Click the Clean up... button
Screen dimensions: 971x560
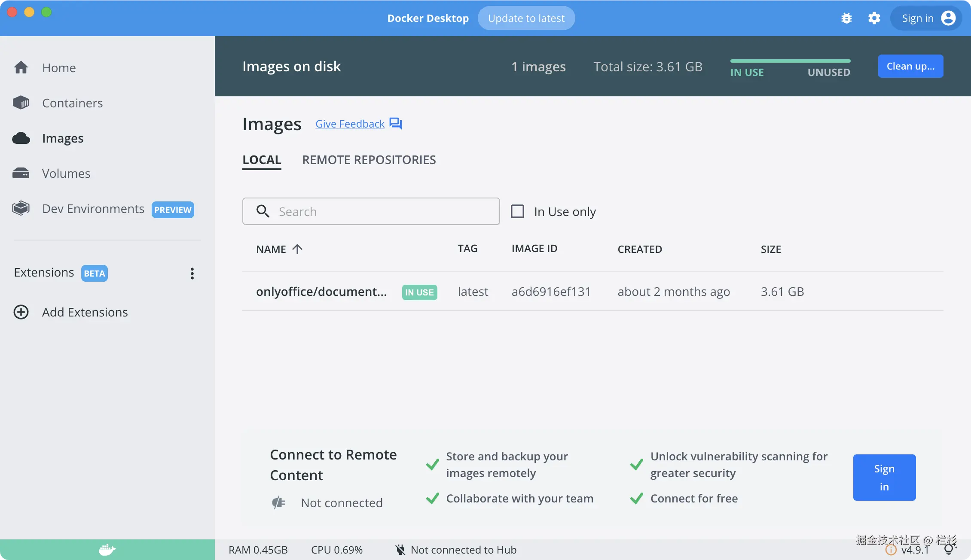910,66
